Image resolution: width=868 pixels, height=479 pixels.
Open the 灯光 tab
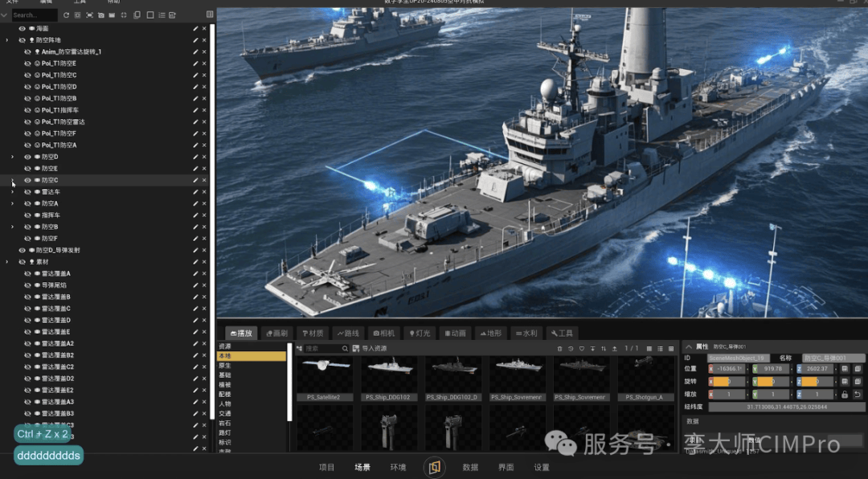(x=420, y=333)
